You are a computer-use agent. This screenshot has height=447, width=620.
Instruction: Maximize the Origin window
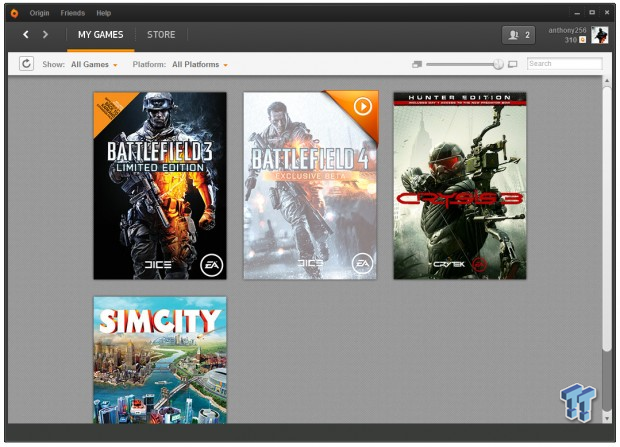(x=592, y=13)
